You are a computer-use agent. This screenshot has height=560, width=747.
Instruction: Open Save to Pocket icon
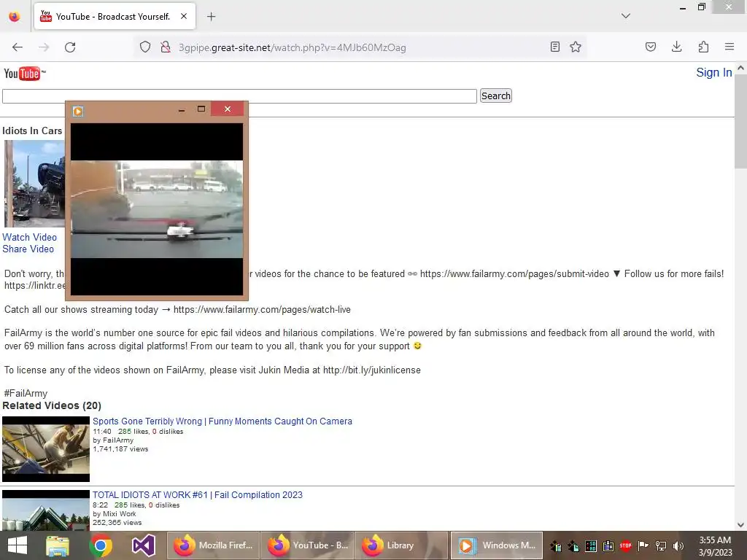click(x=650, y=47)
